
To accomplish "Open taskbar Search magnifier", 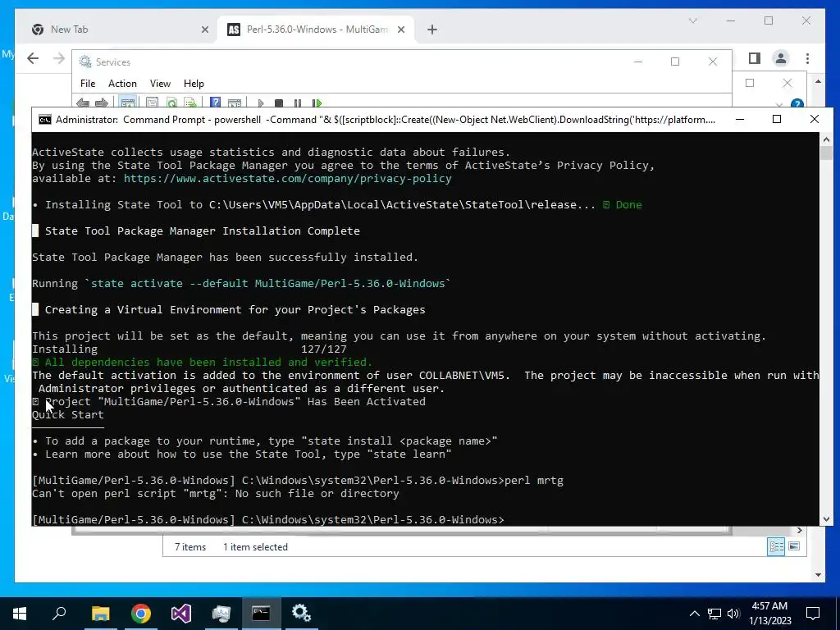I will 59,613.
